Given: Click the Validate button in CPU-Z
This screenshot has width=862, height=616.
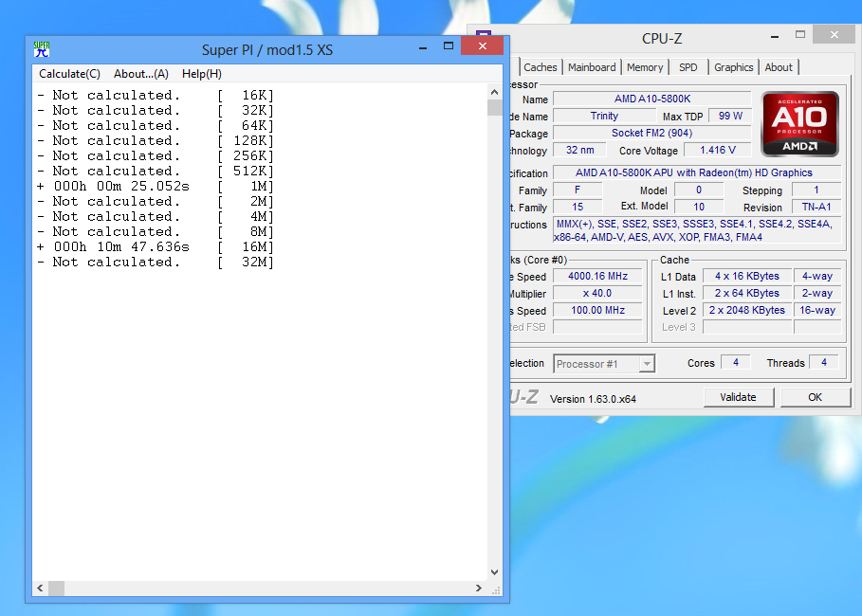Looking at the screenshot, I should tap(739, 397).
